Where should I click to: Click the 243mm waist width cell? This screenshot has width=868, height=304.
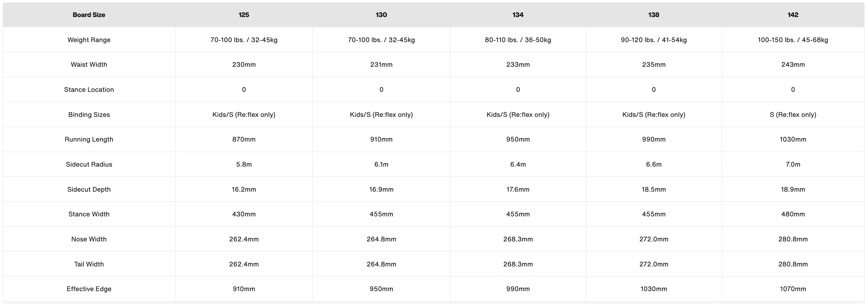coord(793,64)
